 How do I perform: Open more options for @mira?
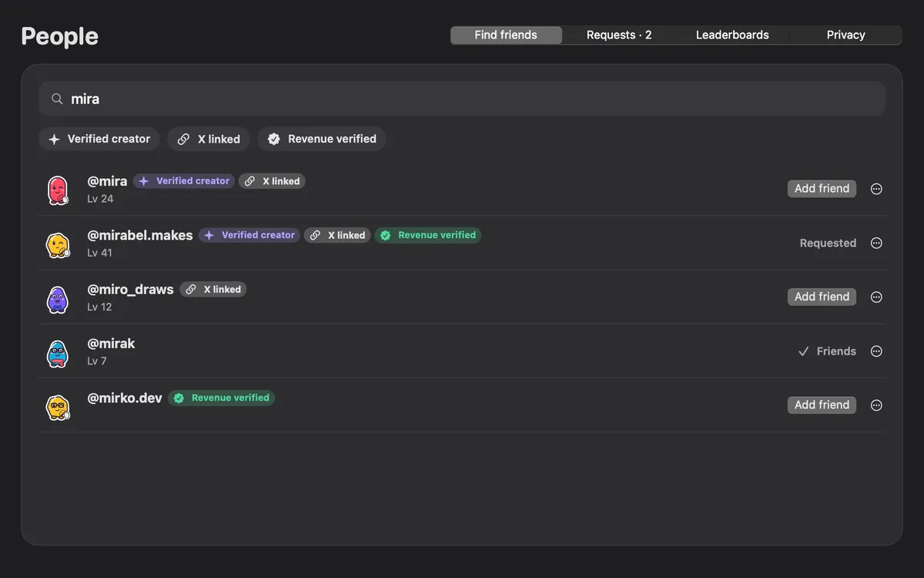pyautogui.click(x=876, y=189)
